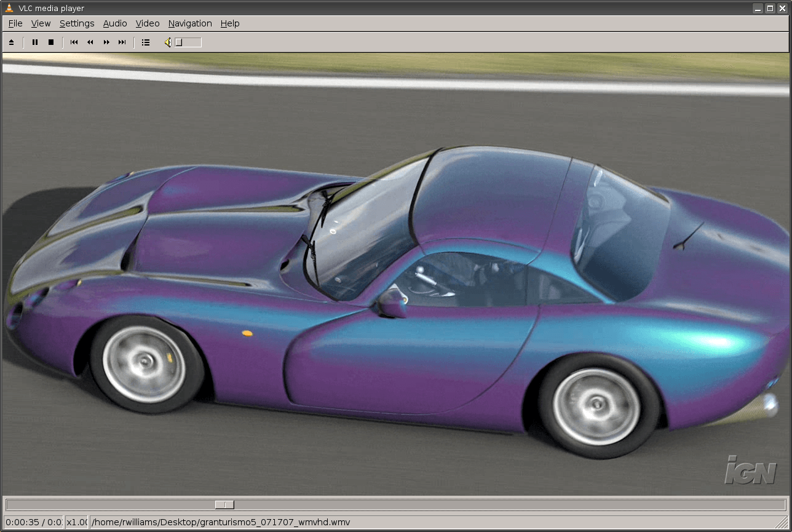Skip to previous playlist item
This screenshot has width=792, height=532.
[74, 42]
